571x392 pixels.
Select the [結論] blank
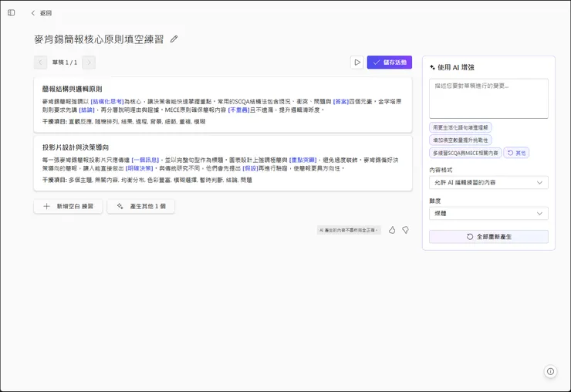[x=86, y=110]
